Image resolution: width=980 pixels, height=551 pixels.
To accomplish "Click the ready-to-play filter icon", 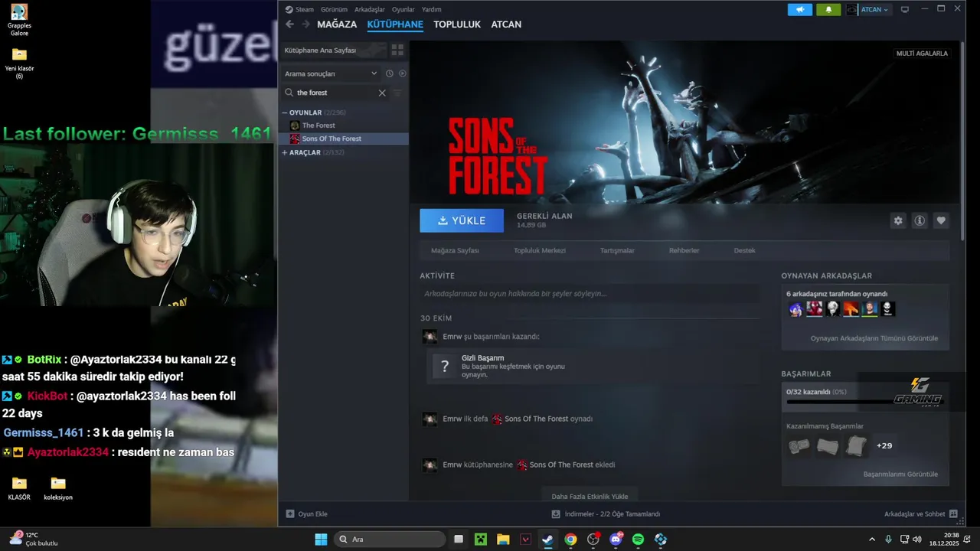I will pos(402,73).
